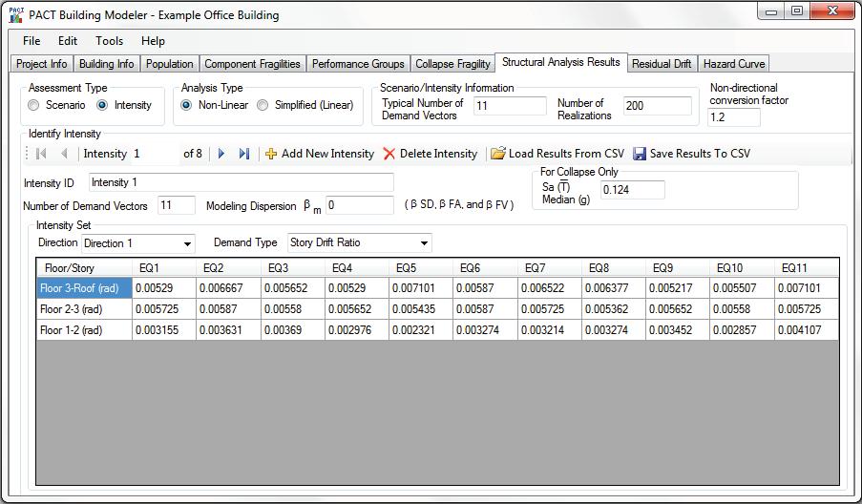Select the Intensity assessment type
This screenshot has height=504, width=862.
tap(102, 105)
